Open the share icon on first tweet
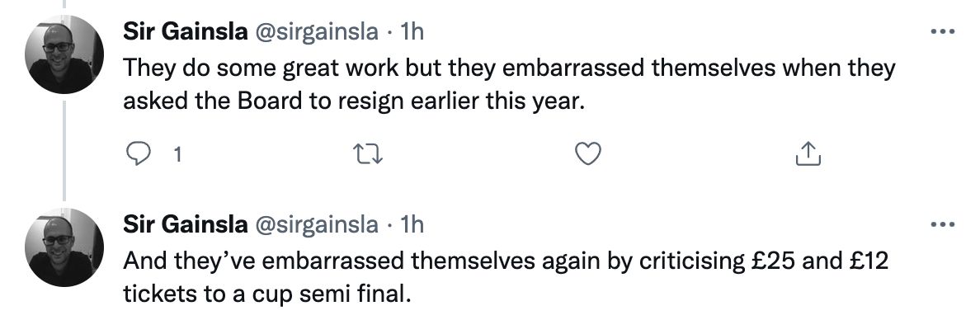Image resolution: width=980 pixels, height=320 pixels. pos(808,153)
